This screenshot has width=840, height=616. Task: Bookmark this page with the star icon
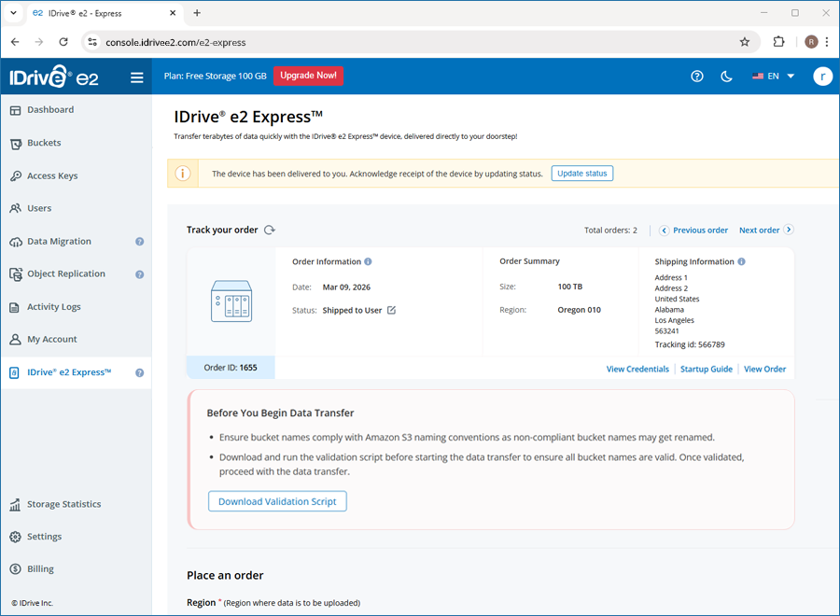click(x=744, y=42)
